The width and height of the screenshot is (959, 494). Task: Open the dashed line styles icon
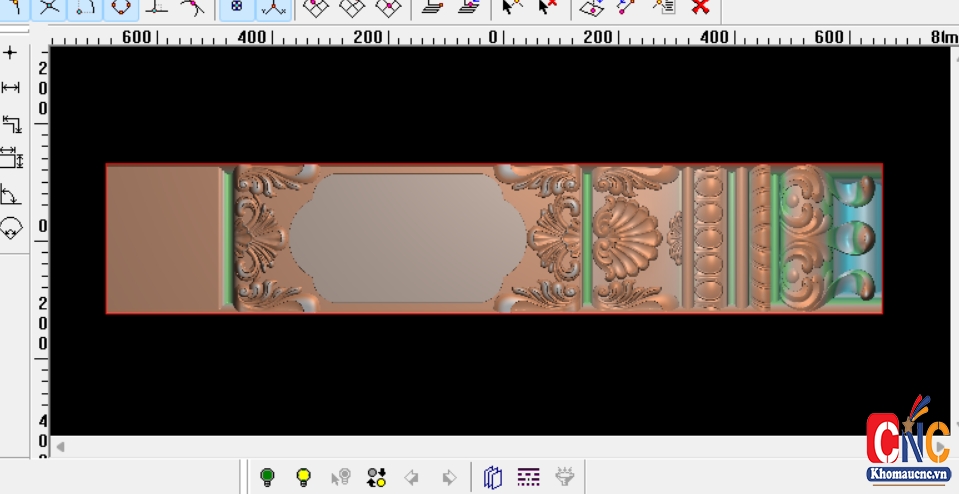pyautogui.click(x=528, y=477)
